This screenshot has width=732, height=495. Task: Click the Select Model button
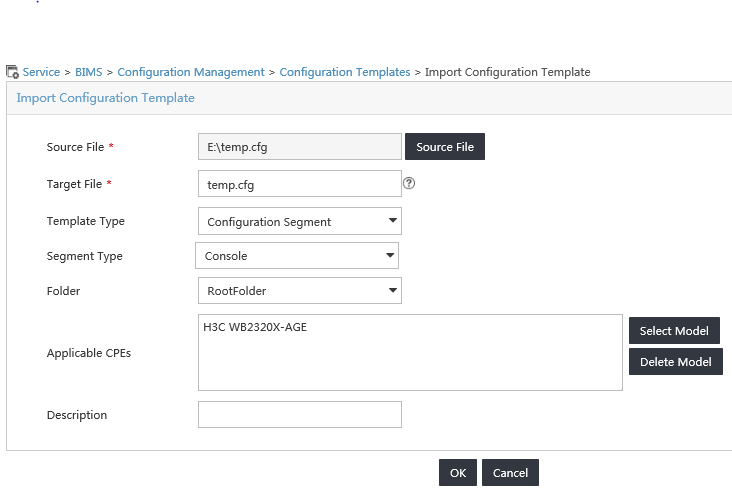[674, 331]
